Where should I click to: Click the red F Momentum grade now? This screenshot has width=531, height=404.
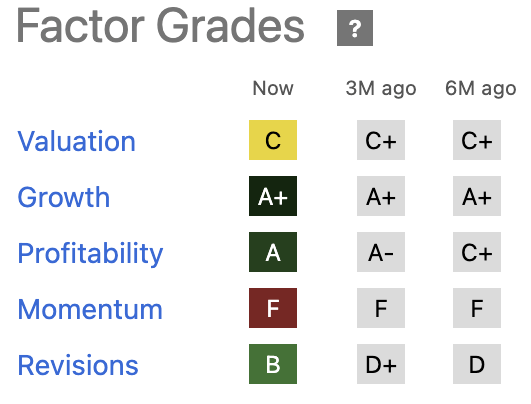(273, 308)
